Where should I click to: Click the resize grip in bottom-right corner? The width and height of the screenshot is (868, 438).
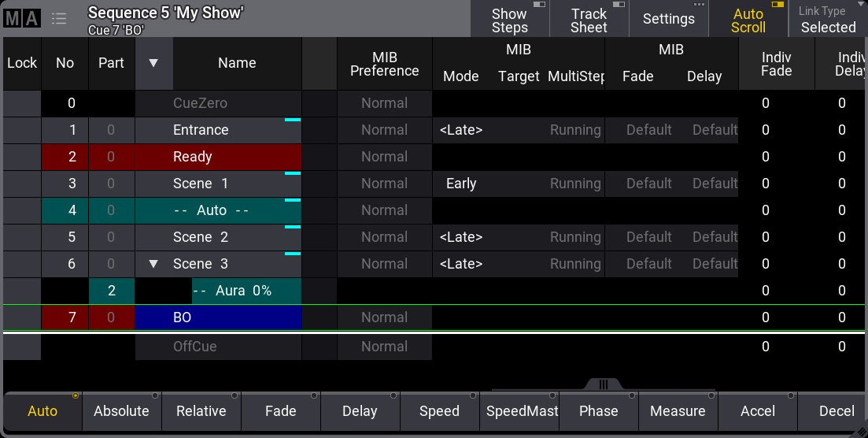(860, 431)
